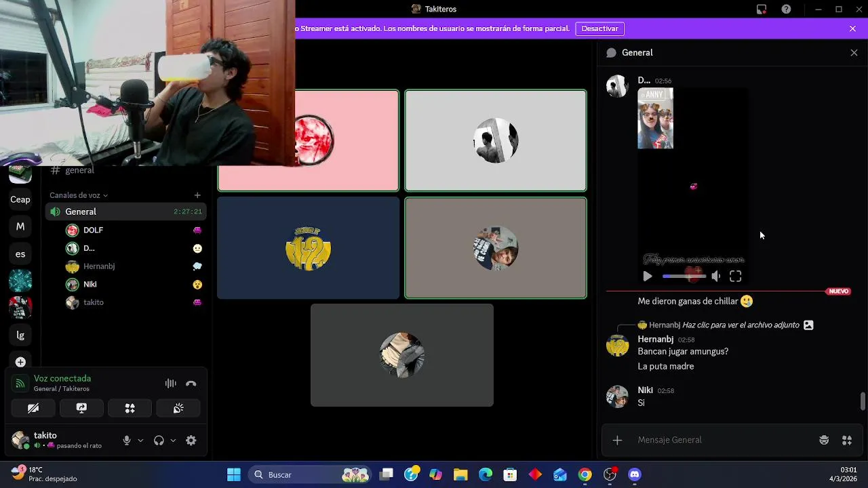
Task: Open Niki profile from chat name
Action: coord(646,390)
